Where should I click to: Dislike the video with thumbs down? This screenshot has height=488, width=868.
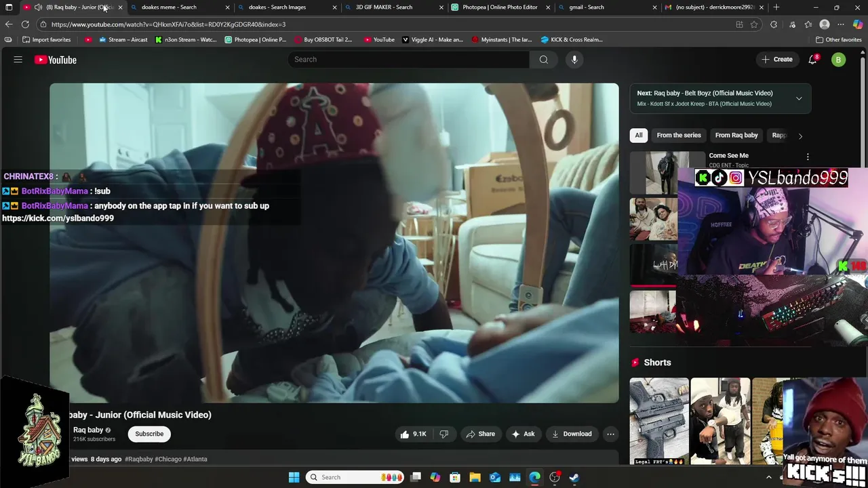444,434
